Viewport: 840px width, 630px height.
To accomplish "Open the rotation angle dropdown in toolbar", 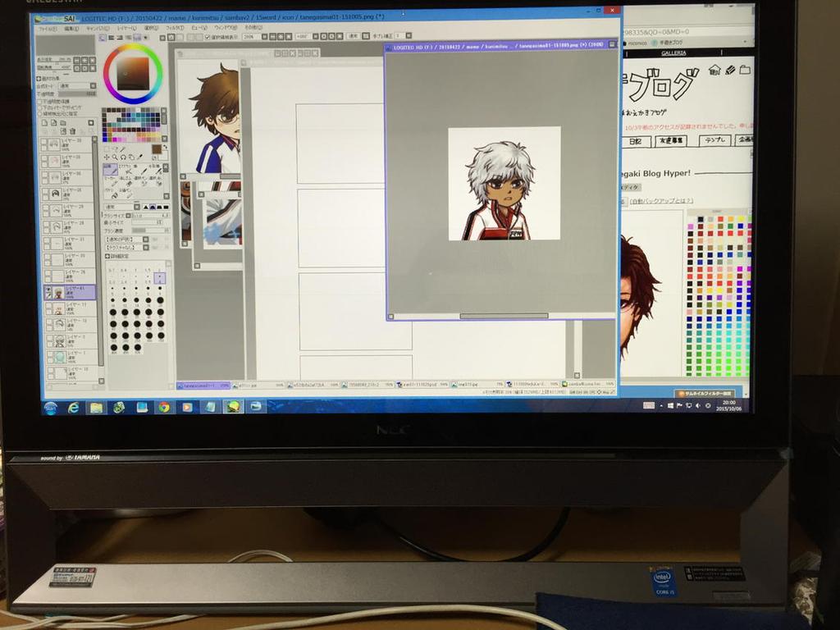I will tap(308, 36).
